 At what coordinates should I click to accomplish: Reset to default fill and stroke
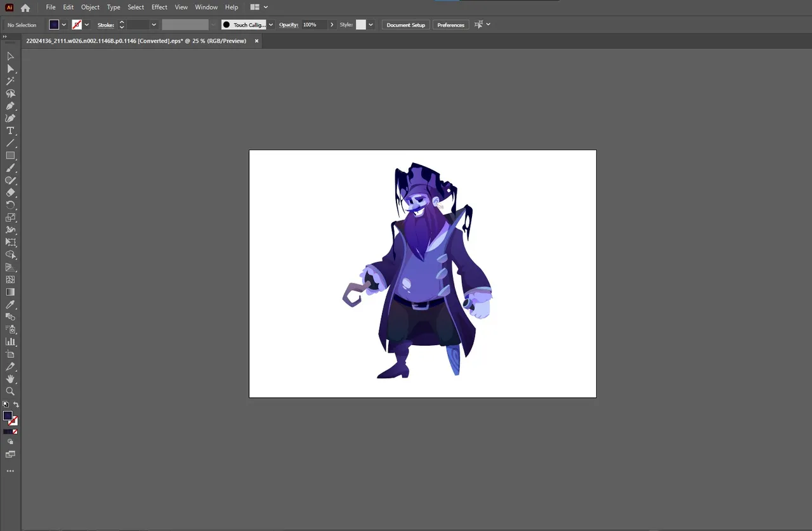6,404
